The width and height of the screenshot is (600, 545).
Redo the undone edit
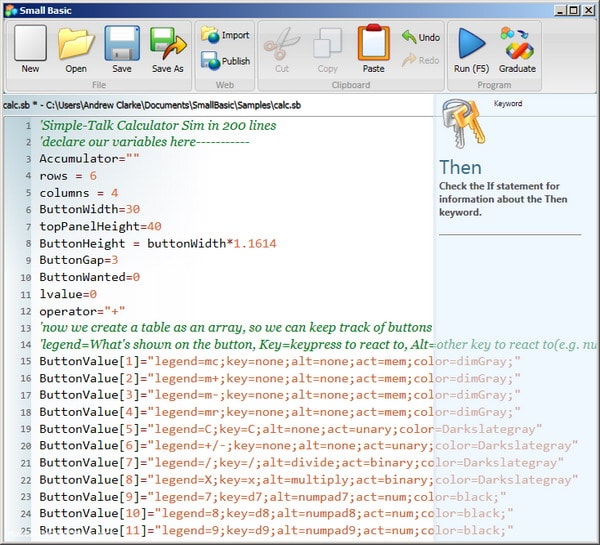point(421,60)
